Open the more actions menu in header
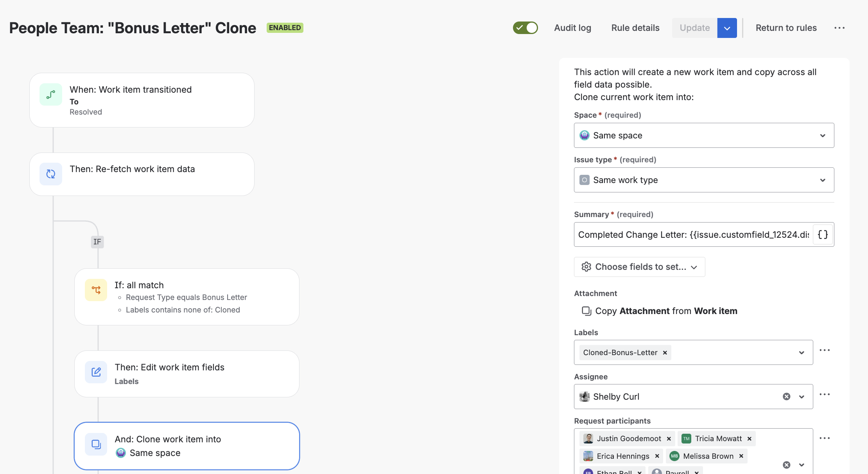 pyautogui.click(x=839, y=28)
